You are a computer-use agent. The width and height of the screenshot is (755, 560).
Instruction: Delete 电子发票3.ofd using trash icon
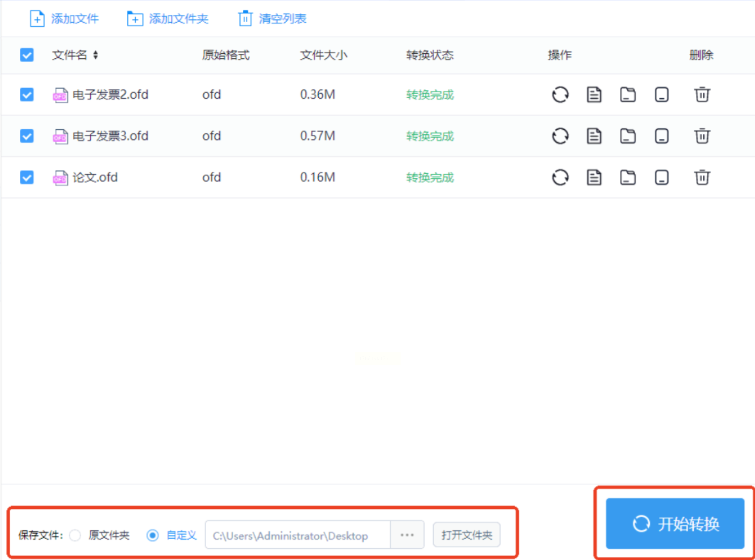[x=702, y=136]
